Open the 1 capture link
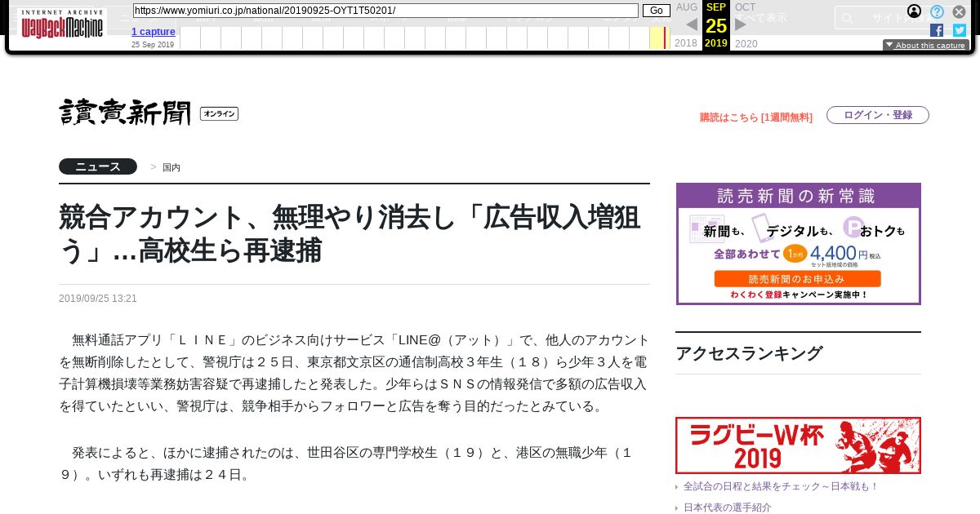980x514 pixels. pos(154,31)
